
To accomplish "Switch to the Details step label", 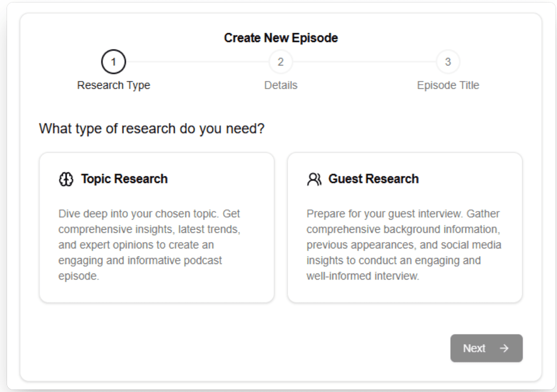I will point(281,86).
